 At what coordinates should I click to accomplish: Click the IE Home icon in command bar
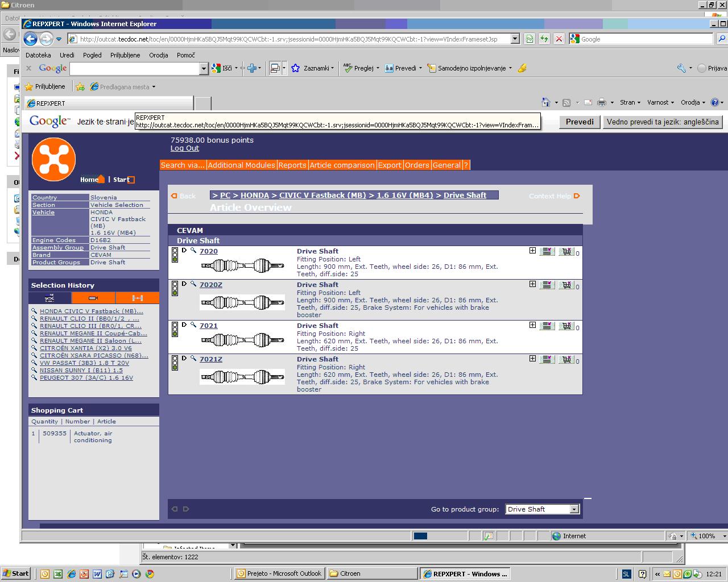pos(546,102)
